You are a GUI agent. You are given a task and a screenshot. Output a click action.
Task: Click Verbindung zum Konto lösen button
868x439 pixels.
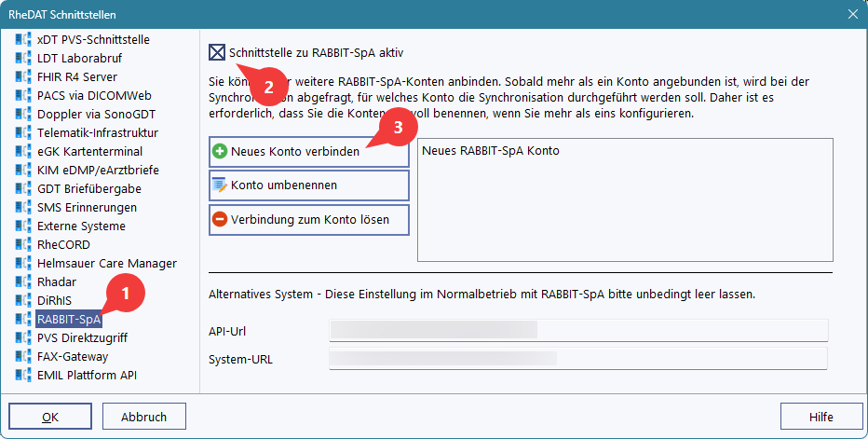(x=309, y=220)
